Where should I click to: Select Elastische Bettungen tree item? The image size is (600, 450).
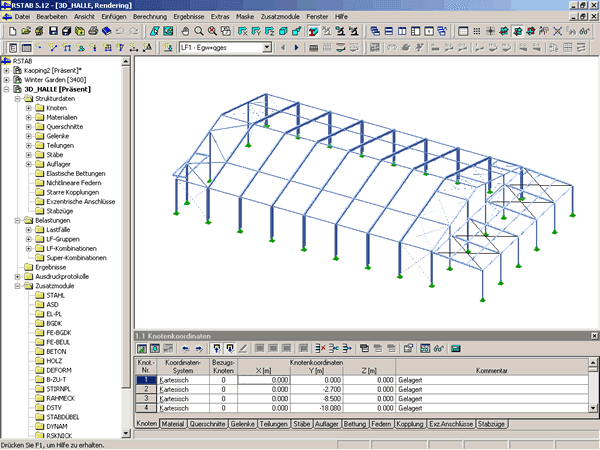click(x=76, y=174)
